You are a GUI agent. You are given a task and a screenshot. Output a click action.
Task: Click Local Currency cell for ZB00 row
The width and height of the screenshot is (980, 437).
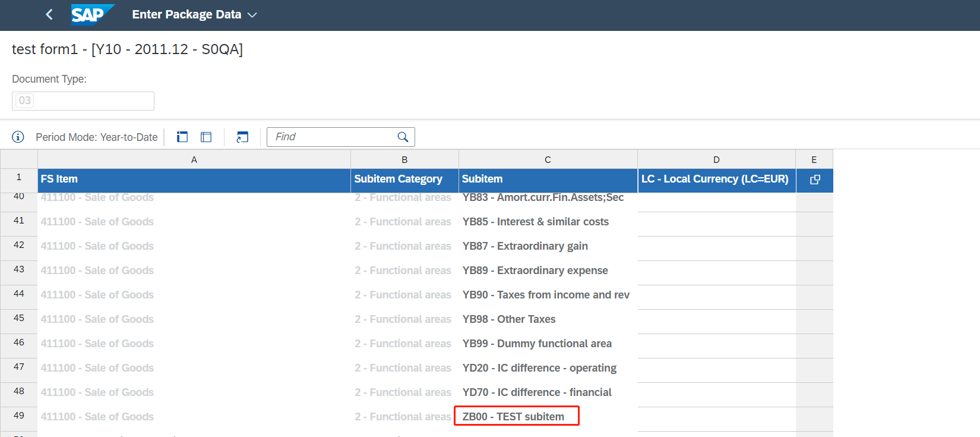pos(716,419)
